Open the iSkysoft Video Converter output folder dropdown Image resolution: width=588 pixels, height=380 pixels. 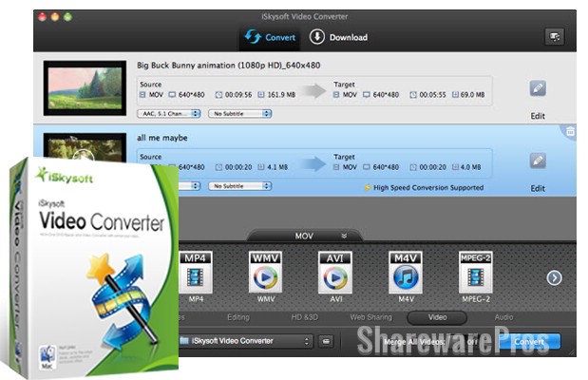click(245, 341)
